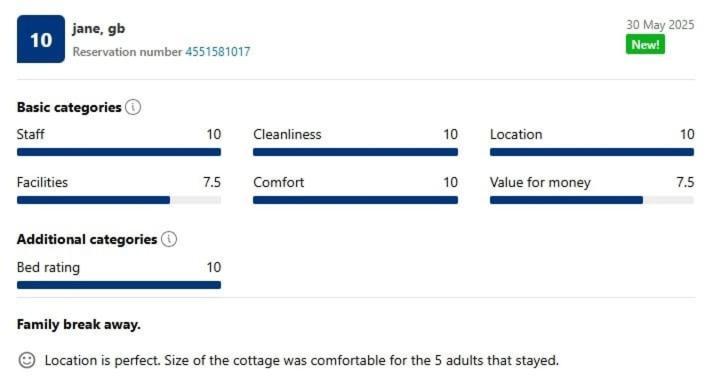Click the review text about the cottage
This screenshot has height=387, width=706.
pos(302,360)
